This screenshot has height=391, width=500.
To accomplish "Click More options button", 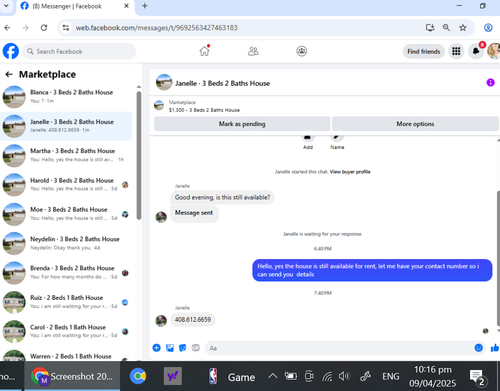I will point(415,124).
